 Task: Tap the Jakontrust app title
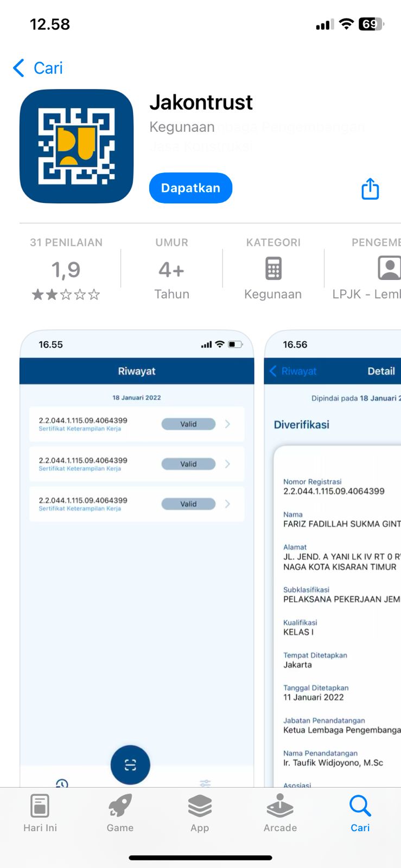[x=201, y=102]
